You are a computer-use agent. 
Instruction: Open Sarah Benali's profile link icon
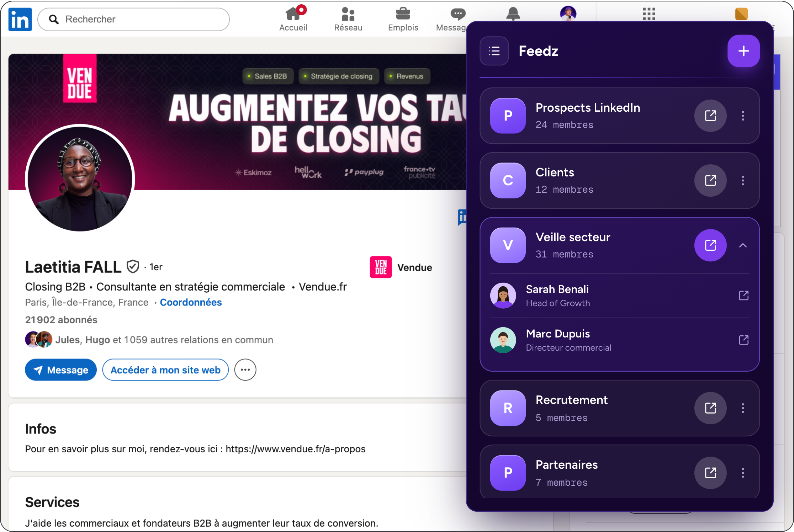743,296
